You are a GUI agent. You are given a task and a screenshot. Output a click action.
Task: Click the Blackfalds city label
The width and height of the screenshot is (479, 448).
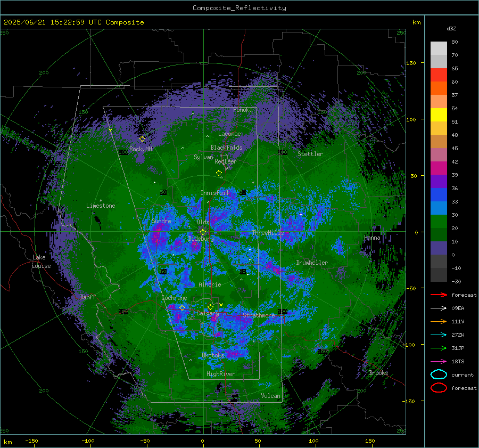[226, 148]
